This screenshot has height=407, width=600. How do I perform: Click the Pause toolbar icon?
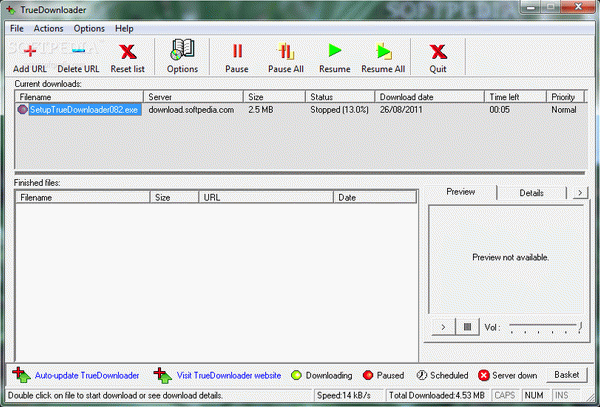pos(237,51)
